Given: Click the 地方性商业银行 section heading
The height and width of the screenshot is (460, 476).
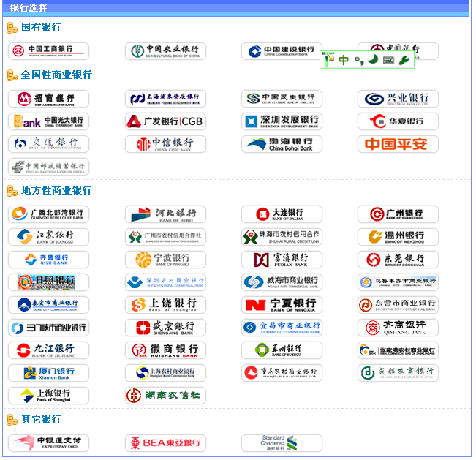Looking at the screenshot, I should [56, 190].
